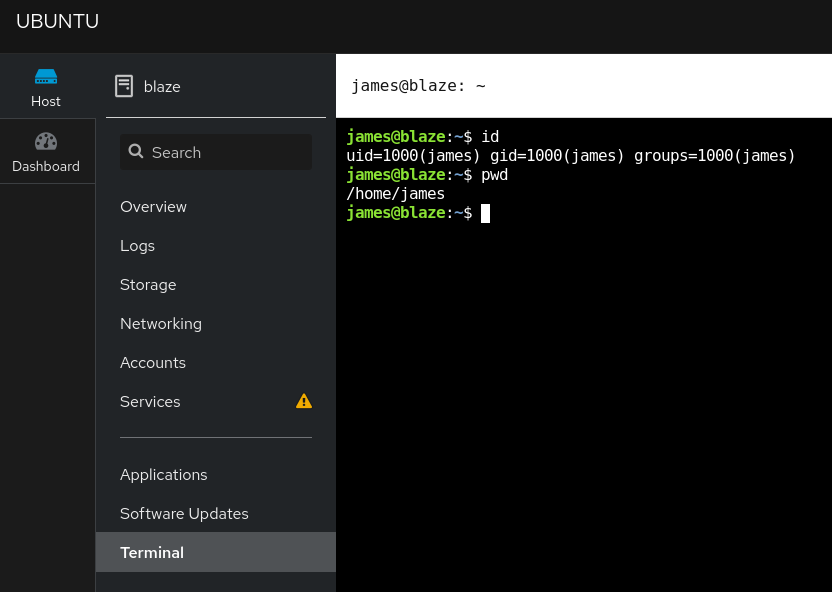Click the Services warning triangle icon
The width and height of the screenshot is (832, 592).
click(304, 401)
